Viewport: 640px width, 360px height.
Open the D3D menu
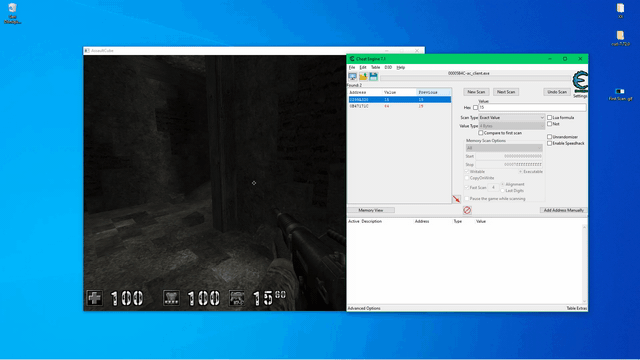coord(388,67)
